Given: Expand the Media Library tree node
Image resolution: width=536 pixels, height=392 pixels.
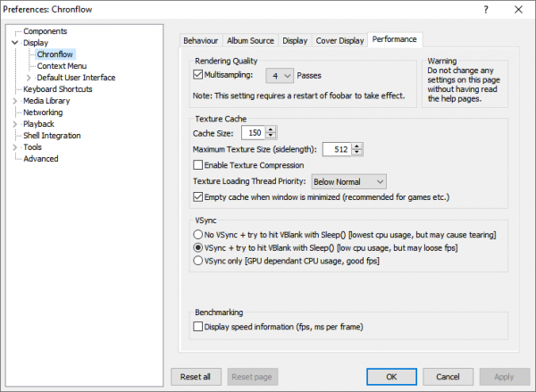Looking at the screenshot, I should [x=15, y=101].
